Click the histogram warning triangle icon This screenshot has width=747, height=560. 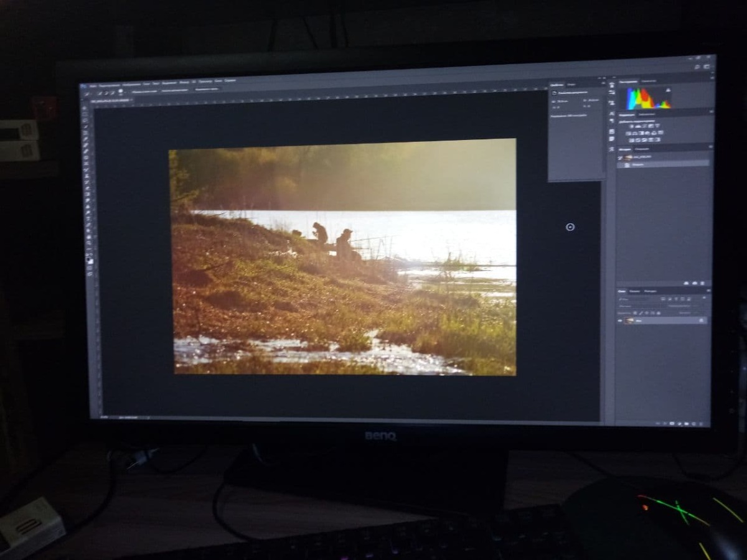point(669,90)
